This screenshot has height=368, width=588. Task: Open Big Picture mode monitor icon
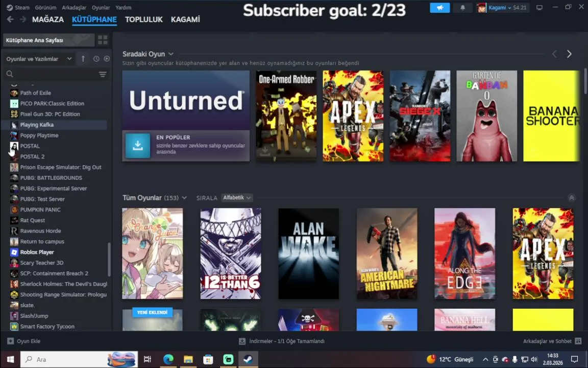539,8
